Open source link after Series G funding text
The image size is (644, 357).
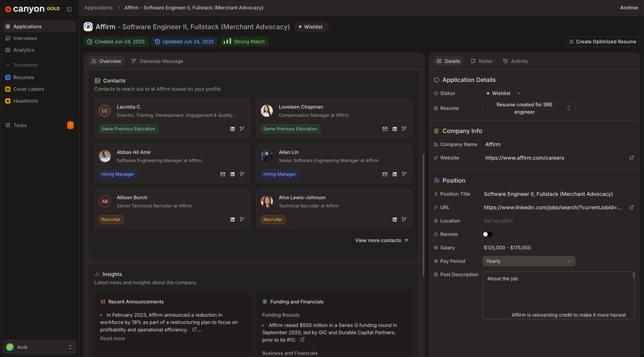pos(302,340)
